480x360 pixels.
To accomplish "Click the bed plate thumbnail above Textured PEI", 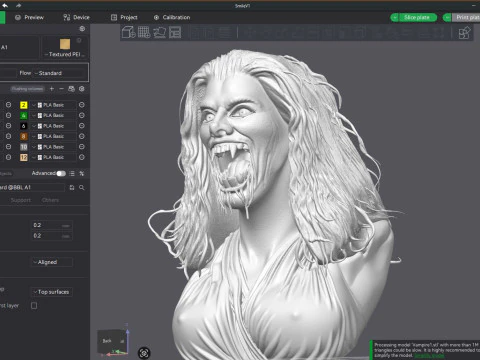I will click(x=65, y=44).
